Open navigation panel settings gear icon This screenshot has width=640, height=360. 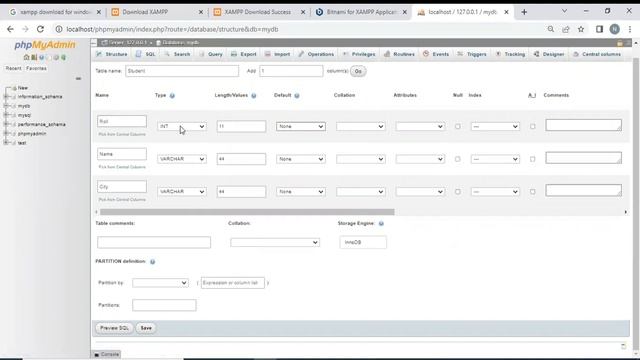(56, 58)
